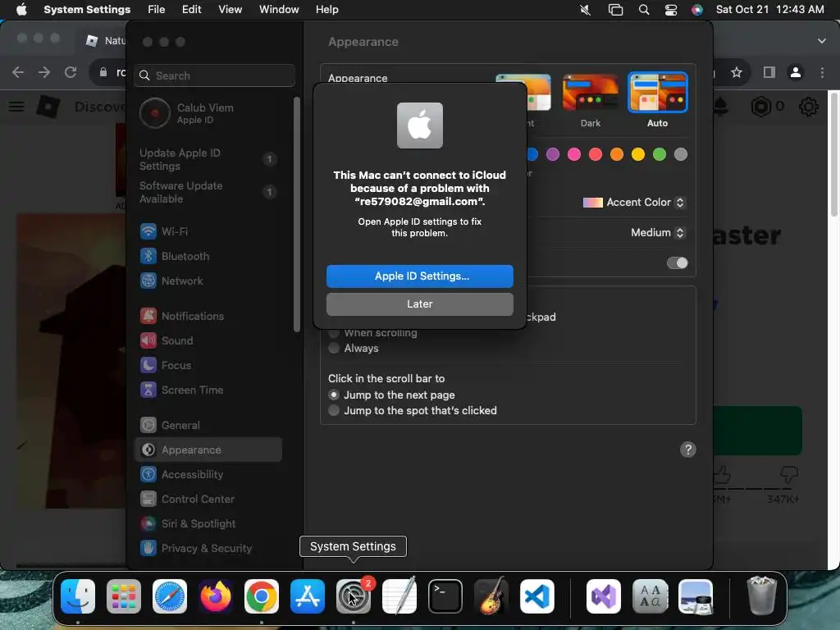Image resolution: width=840 pixels, height=630 pixels.
Task: Open the Edit menu
Action: [x=191, y=10]
